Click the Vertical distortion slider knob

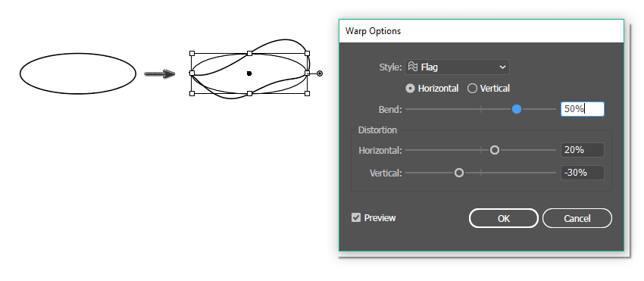459,173
